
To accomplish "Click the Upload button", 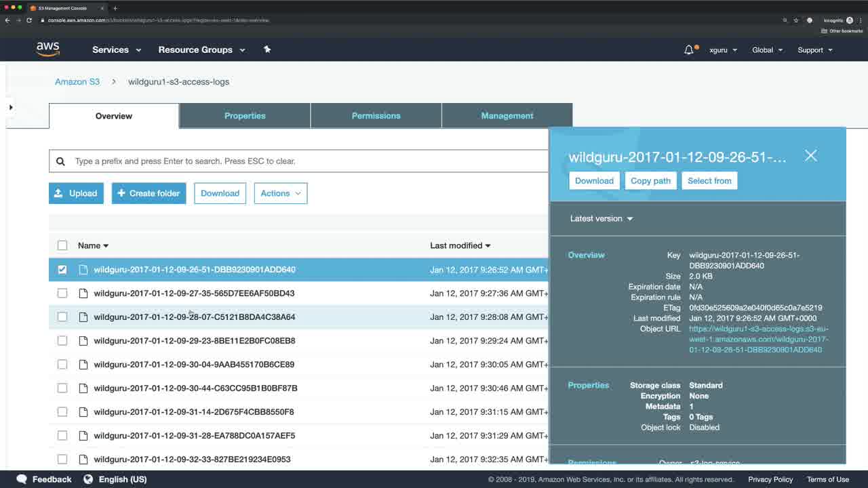I will click(76, 193).
